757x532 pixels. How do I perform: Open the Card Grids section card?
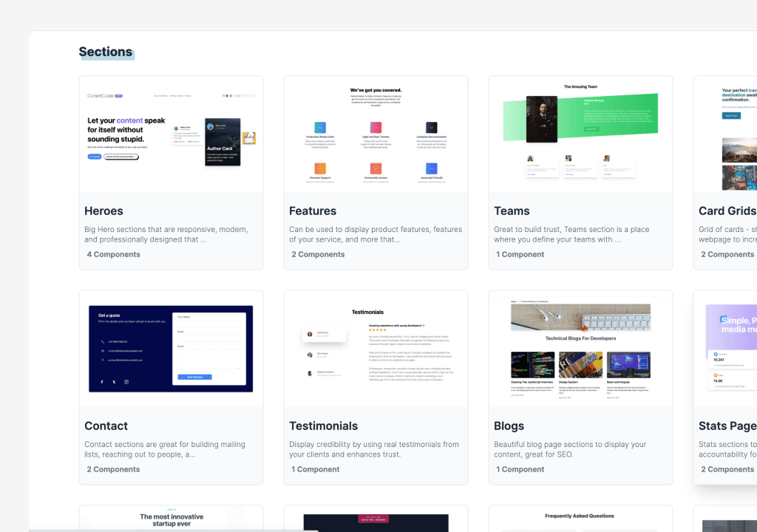tap(725, 172)
